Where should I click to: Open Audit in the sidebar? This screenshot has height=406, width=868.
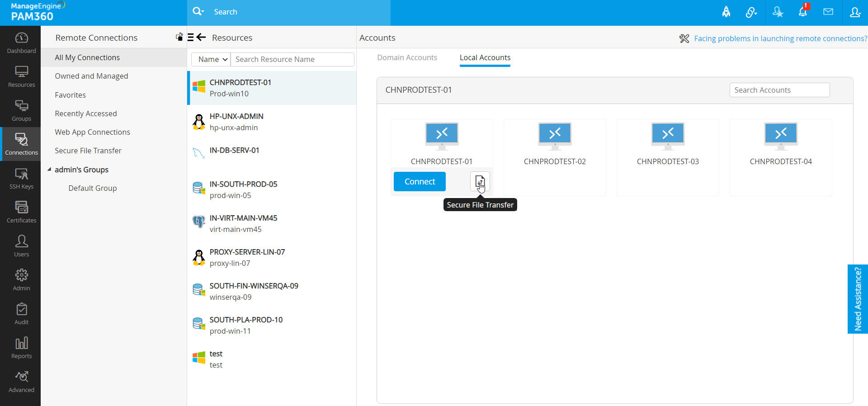click(x=21, y=314)
